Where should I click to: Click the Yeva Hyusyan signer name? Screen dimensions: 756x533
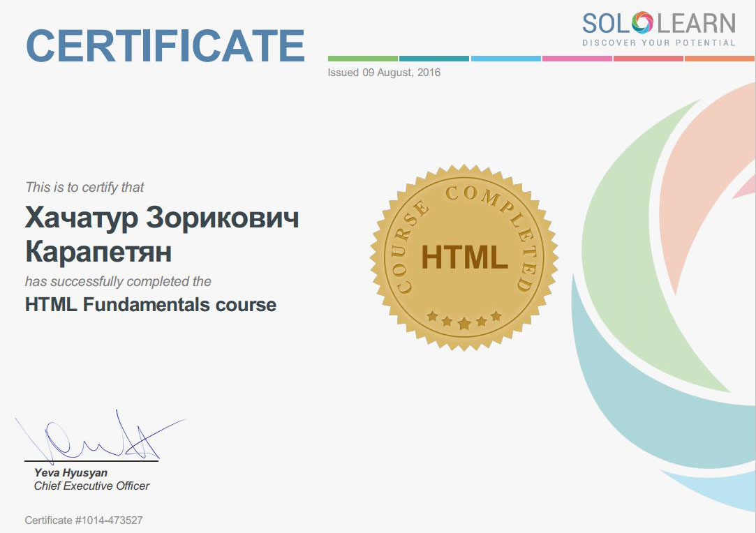[71, 473]
